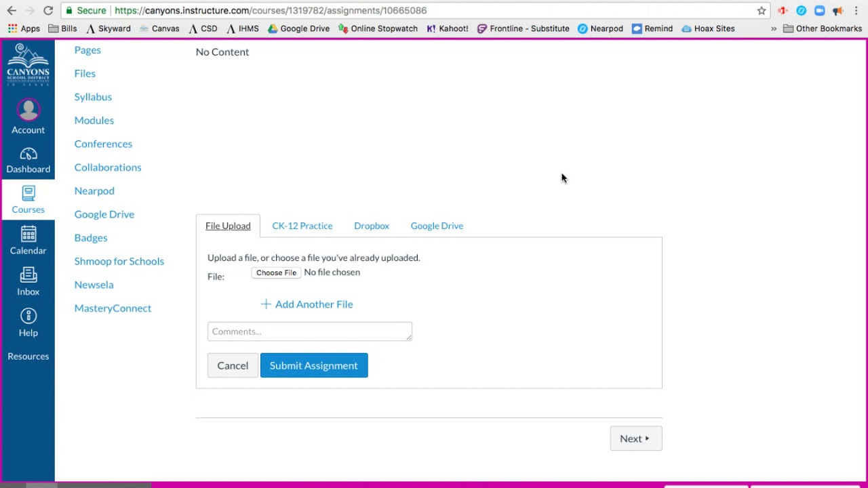Open Modules in course menu
This screenshot has width=868, height=488.
(x=94, y=120)
